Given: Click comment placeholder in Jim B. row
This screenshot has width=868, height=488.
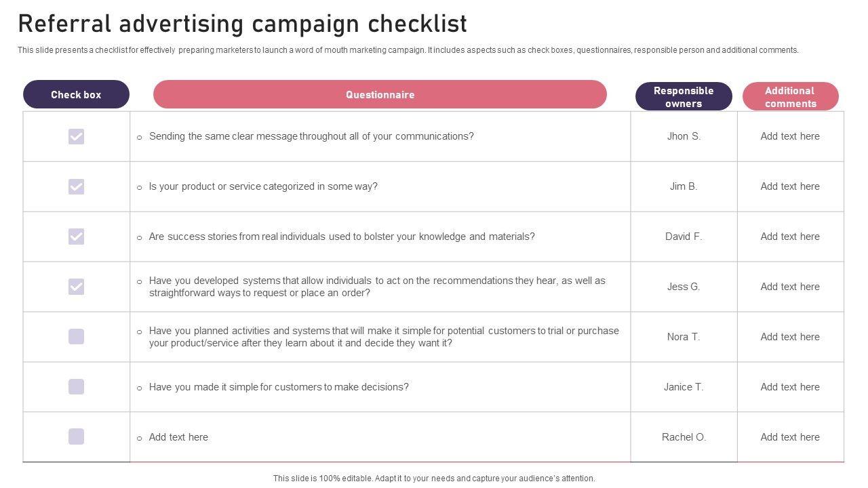Looking at the screenshot, I should 790,186.
